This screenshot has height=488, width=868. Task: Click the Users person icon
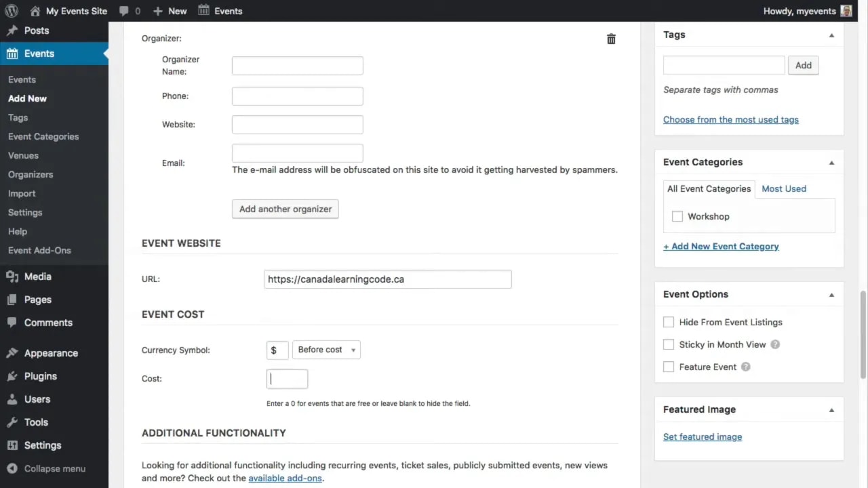12,399
